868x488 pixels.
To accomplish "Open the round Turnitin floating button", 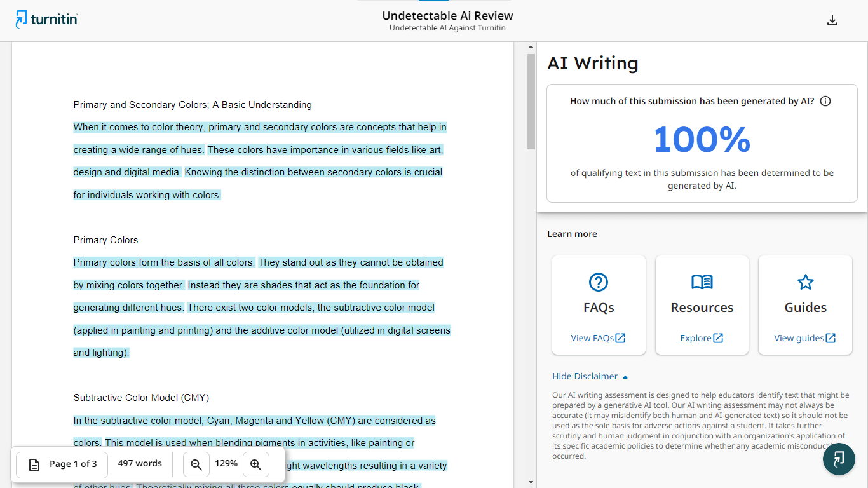I will tap(839, 459).
